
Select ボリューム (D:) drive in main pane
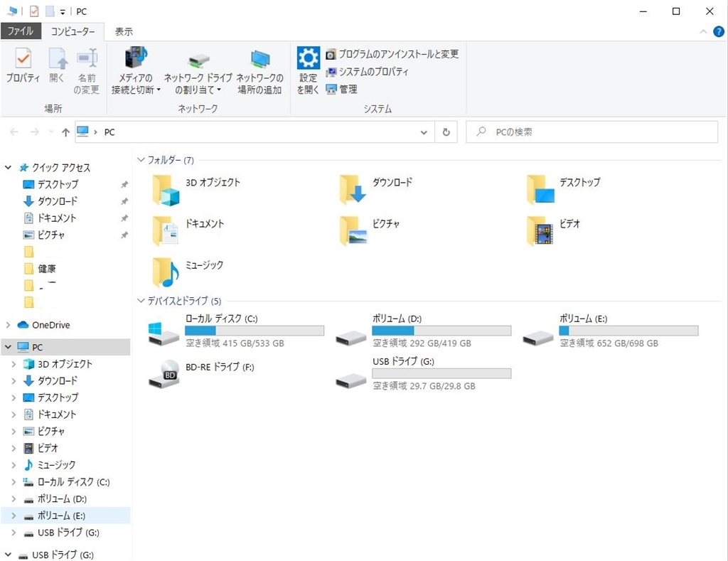(x=423, y=331)
